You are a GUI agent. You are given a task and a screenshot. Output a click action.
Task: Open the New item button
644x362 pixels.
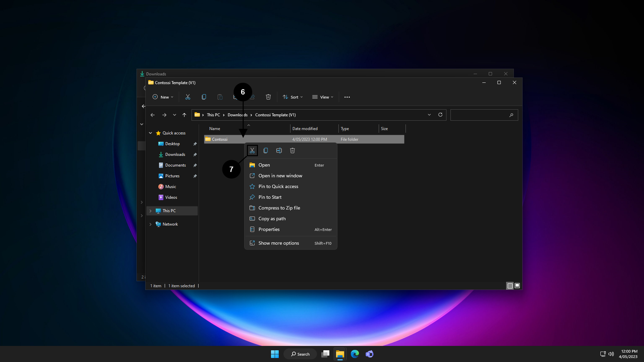pos(163,97)
